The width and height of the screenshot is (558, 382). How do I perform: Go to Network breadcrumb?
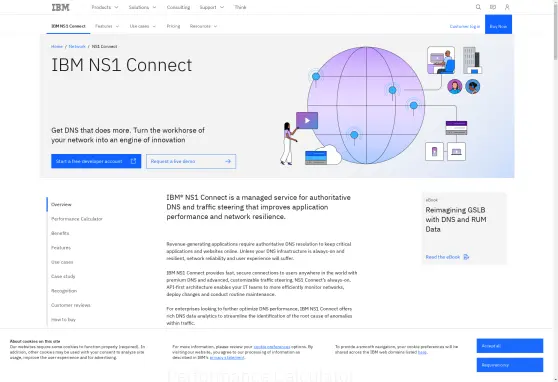click(77, 46)
